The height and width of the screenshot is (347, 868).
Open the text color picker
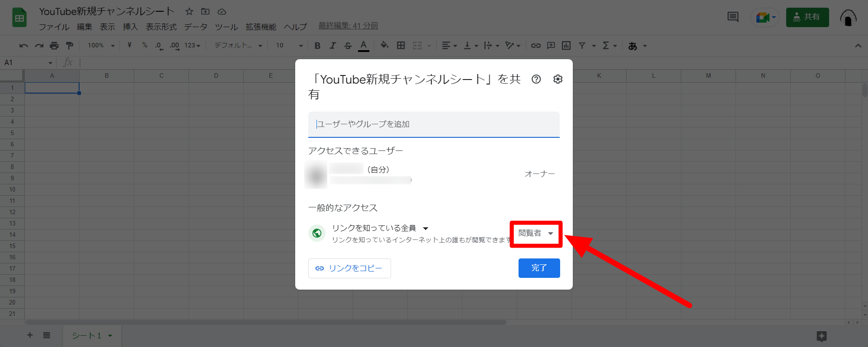coord(363,46)
